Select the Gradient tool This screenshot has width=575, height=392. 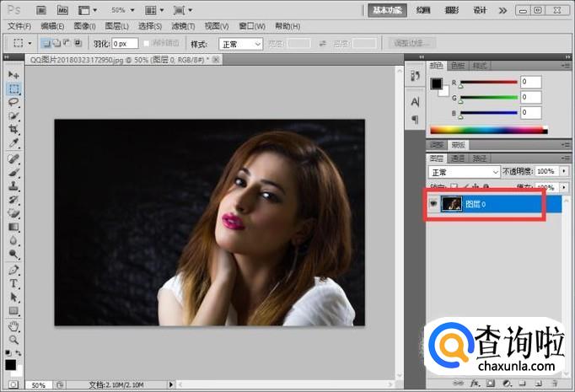tap(13, 227)
